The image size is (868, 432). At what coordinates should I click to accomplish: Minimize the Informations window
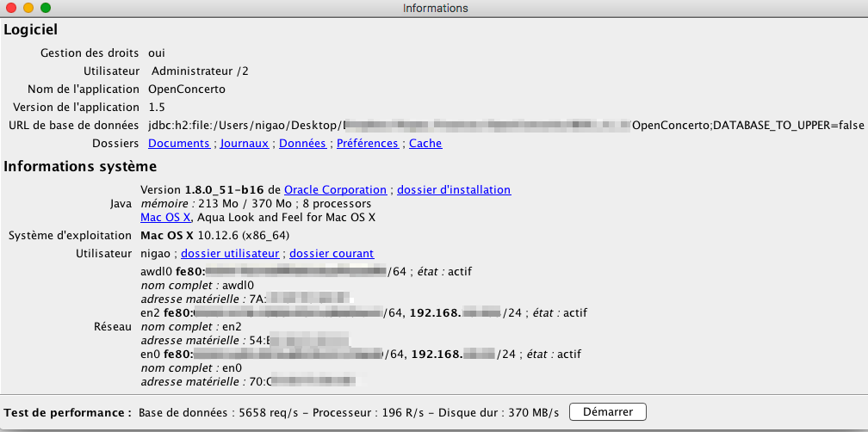28,8
